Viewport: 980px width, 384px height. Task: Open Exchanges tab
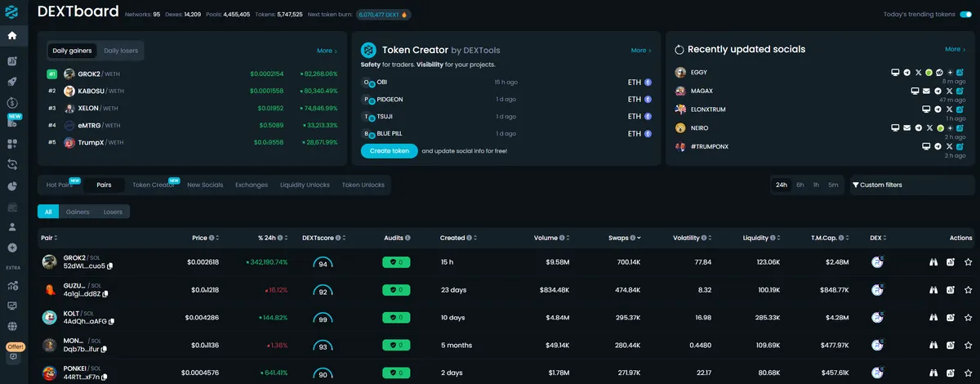[x=252, y=185]
